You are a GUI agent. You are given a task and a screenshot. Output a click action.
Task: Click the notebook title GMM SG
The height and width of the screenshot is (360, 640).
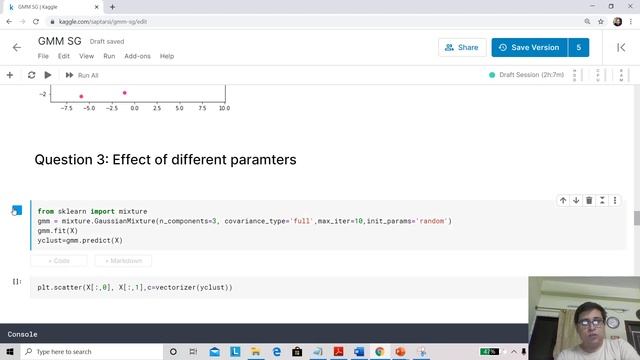click(60, 41)
